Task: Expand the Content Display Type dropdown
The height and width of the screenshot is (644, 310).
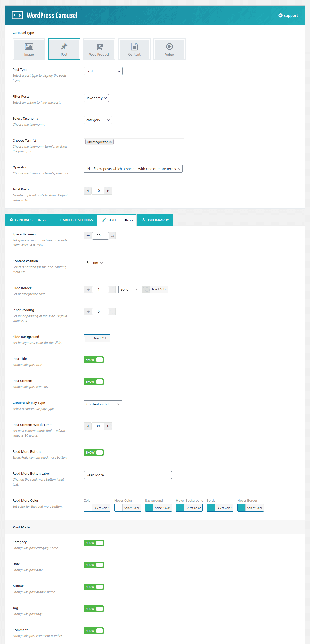Action: coord(103,404)
